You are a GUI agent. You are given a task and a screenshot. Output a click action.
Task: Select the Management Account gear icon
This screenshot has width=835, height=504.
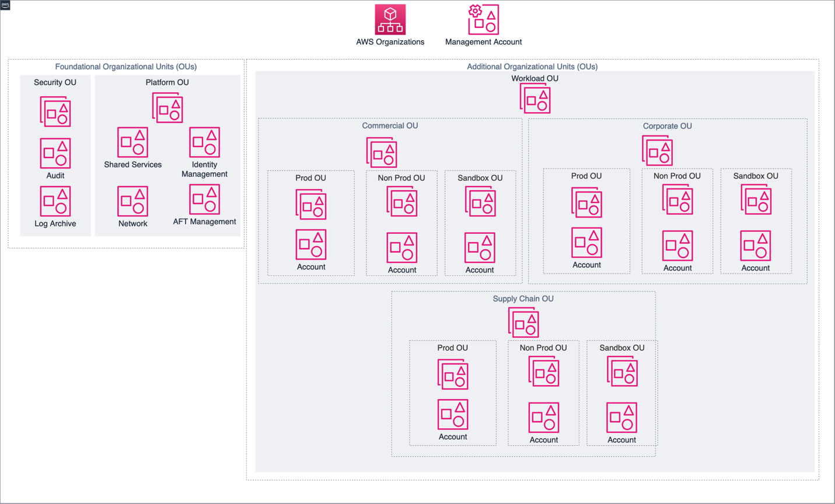coord(483,19)
